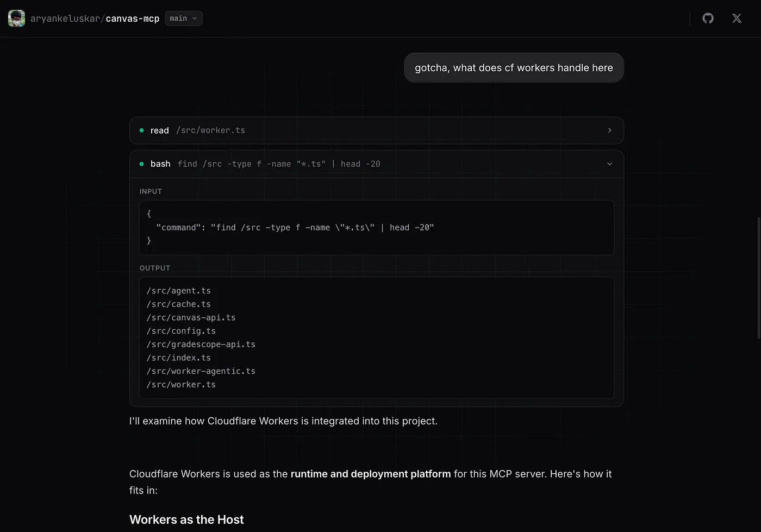Select /src/worker-agentic.ts line in output
Viewport: 761px width, 532px height.
(x=201, y=371)
